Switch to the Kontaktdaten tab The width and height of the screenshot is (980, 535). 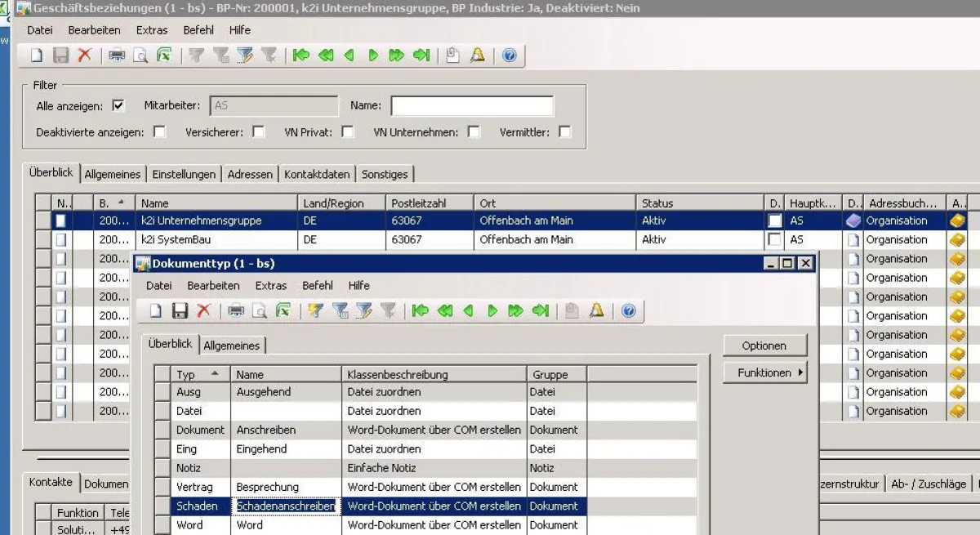(x=317, y=174)
